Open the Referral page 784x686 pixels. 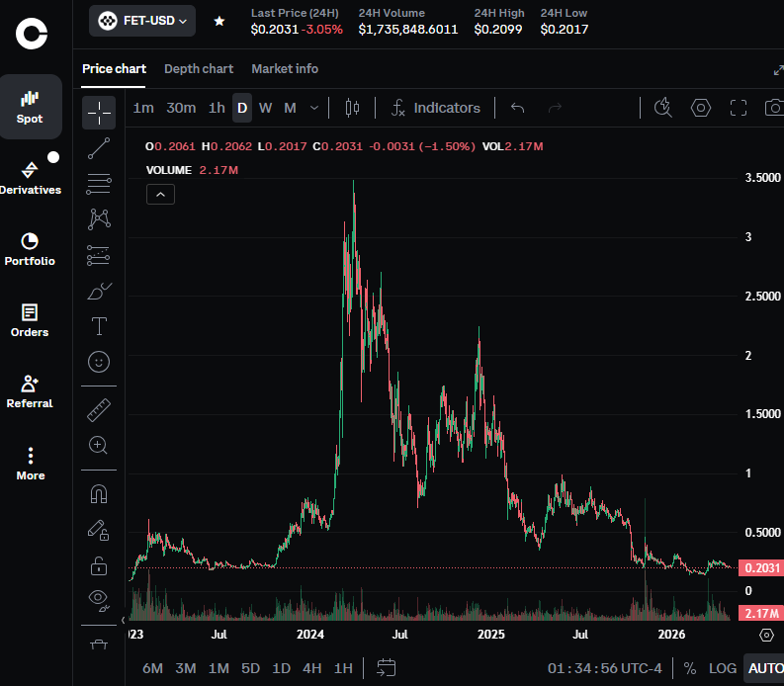click(x=30, y=392)
